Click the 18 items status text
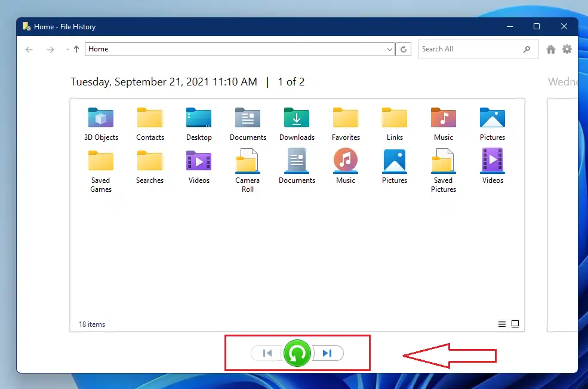The image size is (588, 389). point(92,324)
